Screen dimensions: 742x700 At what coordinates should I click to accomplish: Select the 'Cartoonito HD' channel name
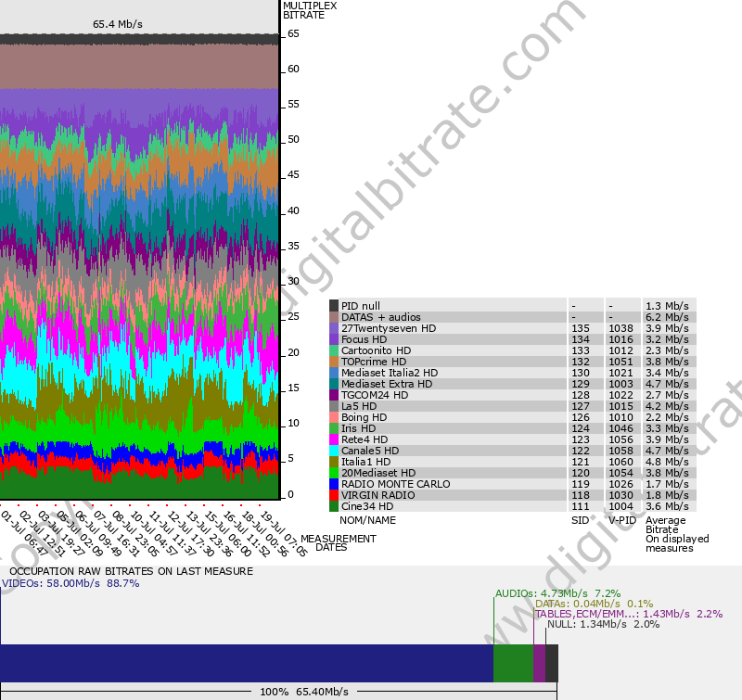tap(377, 350)
